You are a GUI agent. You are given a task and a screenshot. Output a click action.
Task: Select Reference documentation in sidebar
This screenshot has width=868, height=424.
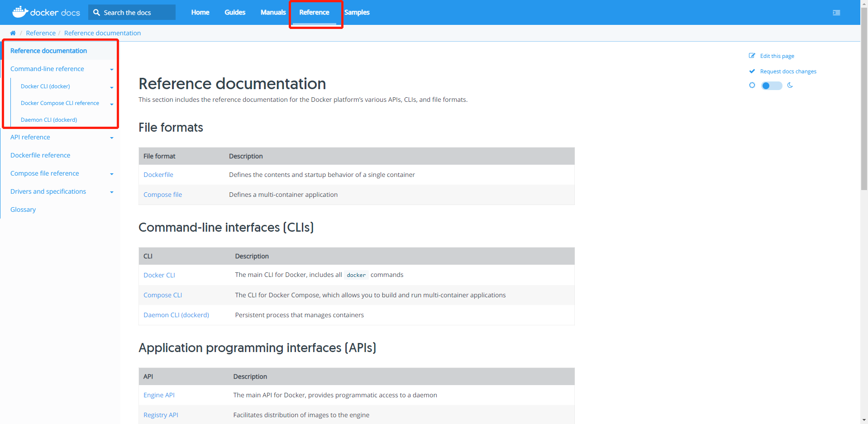tap(48, 51)
